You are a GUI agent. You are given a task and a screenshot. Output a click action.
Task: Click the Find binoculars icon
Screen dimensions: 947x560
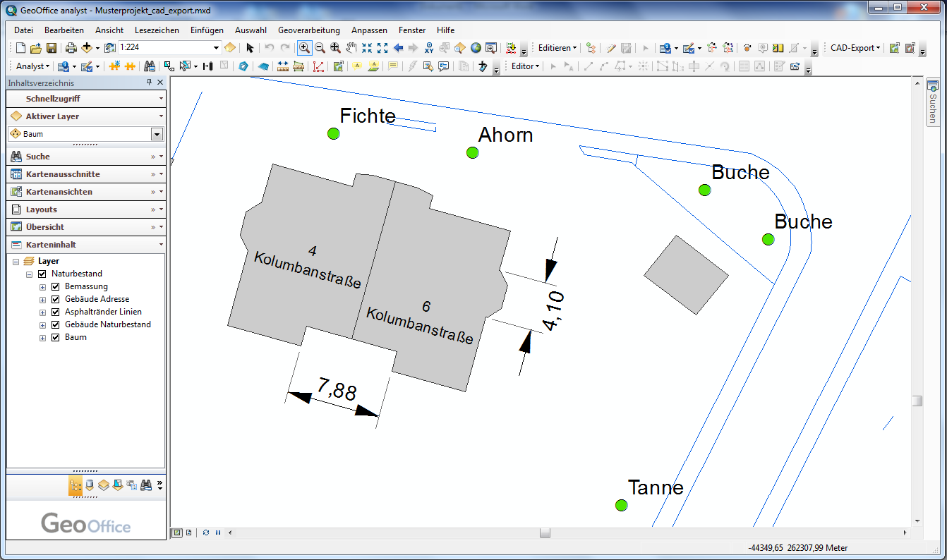[150, 67]
